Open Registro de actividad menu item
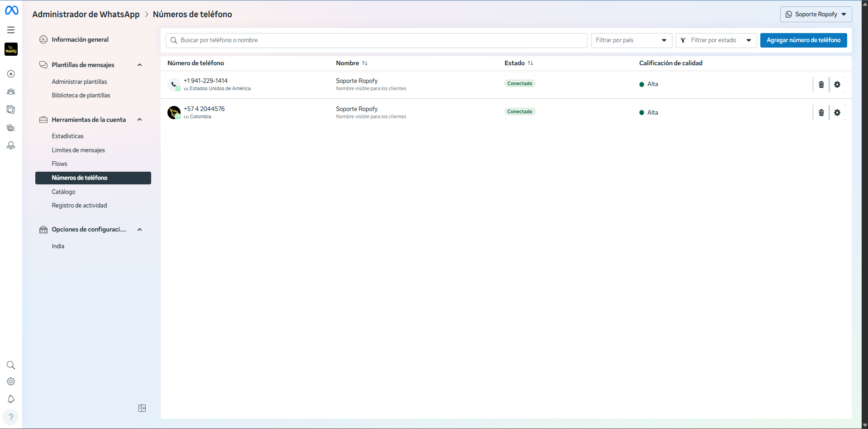 coord(79,206)
